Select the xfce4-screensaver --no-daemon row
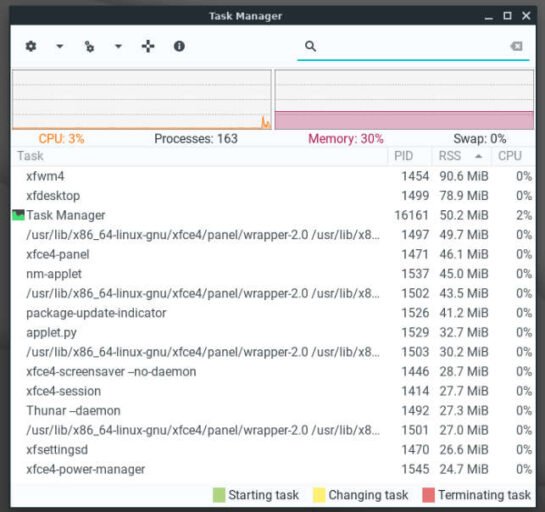This screenshot has width=545, height=512. point(273,372)
